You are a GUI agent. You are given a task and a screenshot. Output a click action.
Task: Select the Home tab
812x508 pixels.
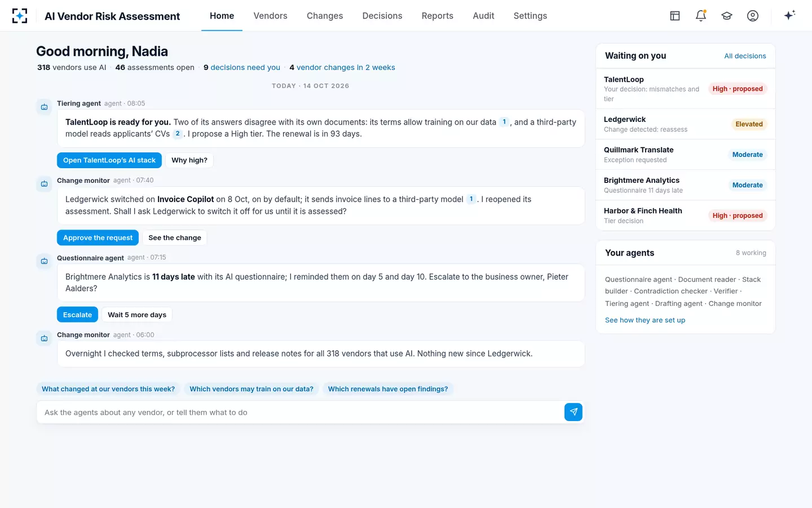pos(222,16)
